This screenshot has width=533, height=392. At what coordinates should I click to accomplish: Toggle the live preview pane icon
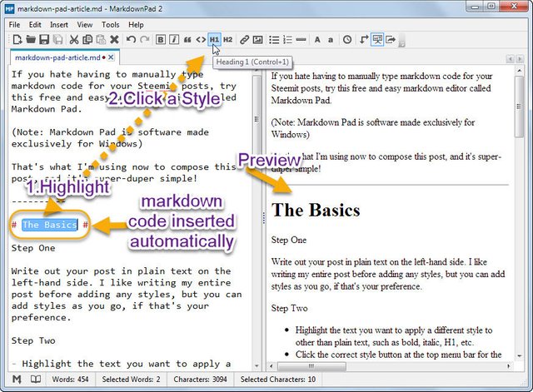point(377,39)
